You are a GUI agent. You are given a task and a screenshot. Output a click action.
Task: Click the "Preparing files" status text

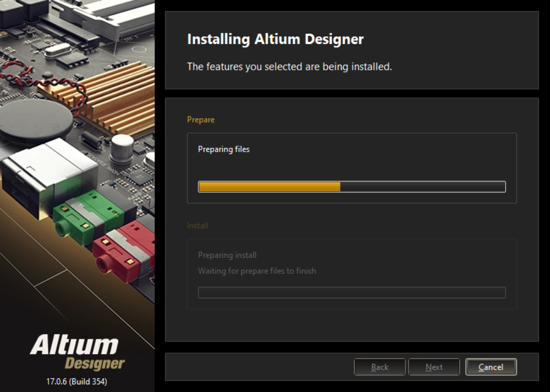224,149
